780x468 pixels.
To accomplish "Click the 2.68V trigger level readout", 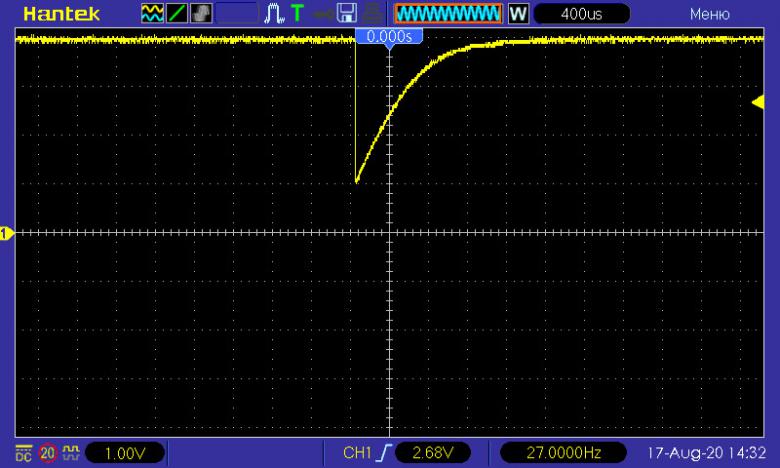I will [433, 453].
